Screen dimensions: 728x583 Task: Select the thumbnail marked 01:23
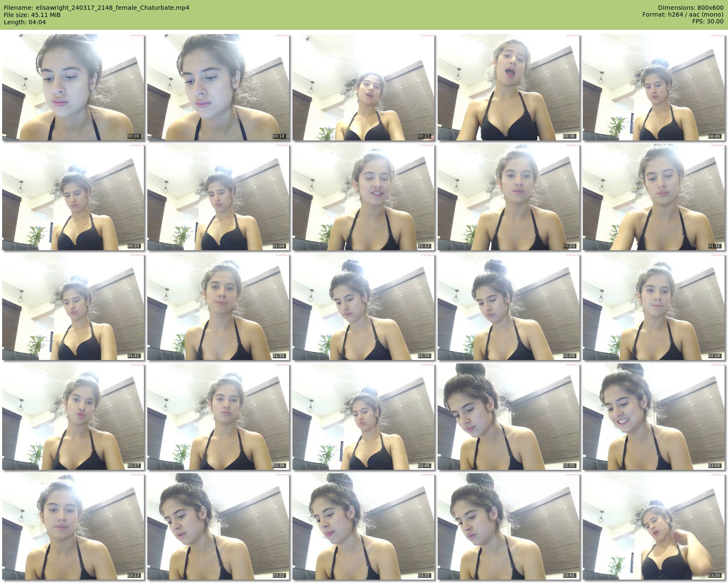point(509,197)
